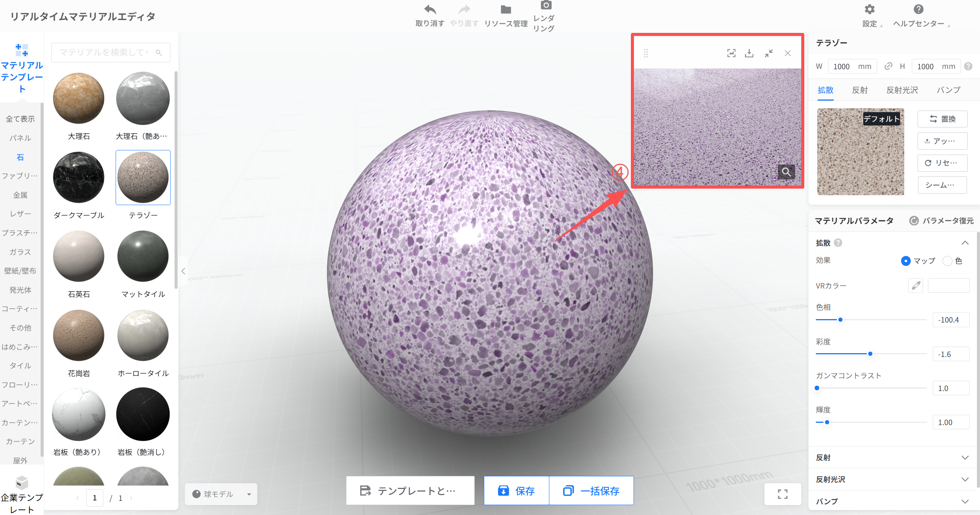Screen dimensions: 980x515
Task: Click the undo (取り消す) icon
Action: 430,10
